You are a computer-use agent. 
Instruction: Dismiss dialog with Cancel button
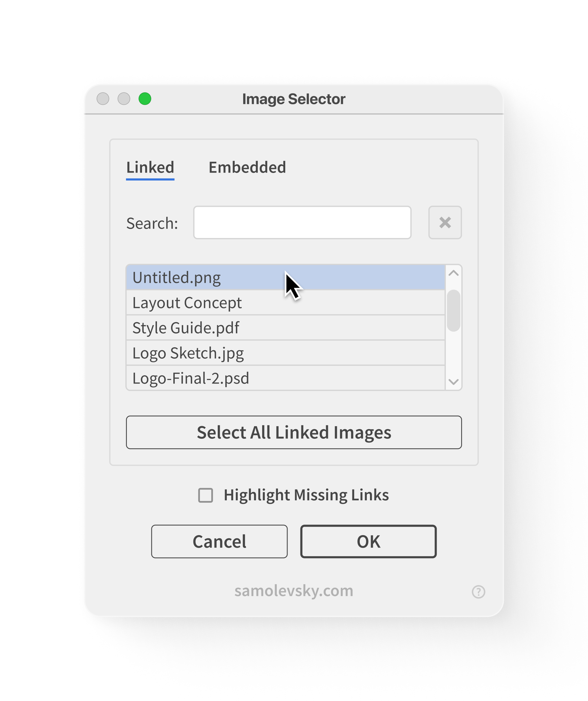pos(219,542)
